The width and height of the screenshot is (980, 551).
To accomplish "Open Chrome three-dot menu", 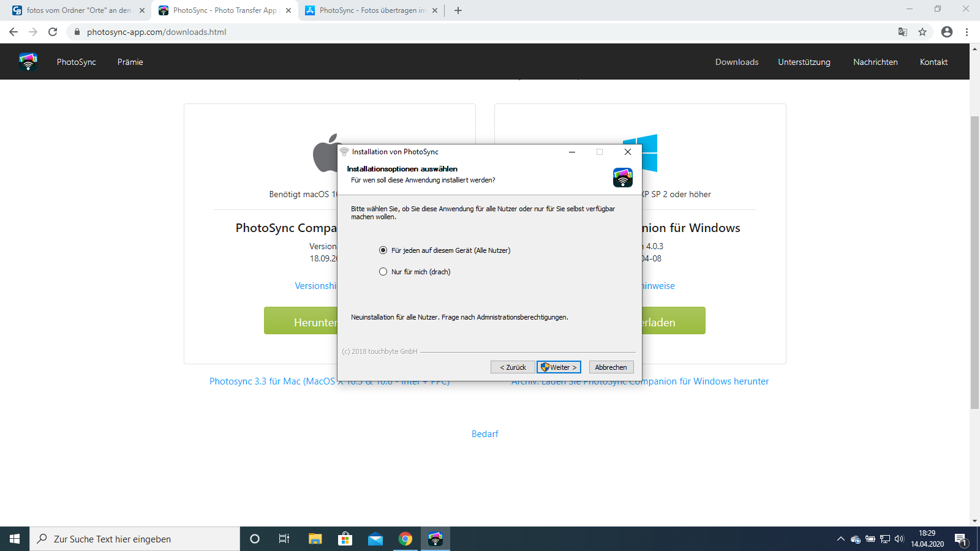I will click(967, 32).
